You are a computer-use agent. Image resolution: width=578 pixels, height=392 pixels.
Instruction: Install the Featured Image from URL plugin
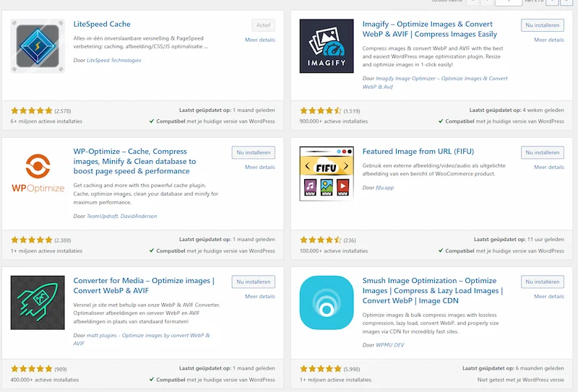pos(542,153)
